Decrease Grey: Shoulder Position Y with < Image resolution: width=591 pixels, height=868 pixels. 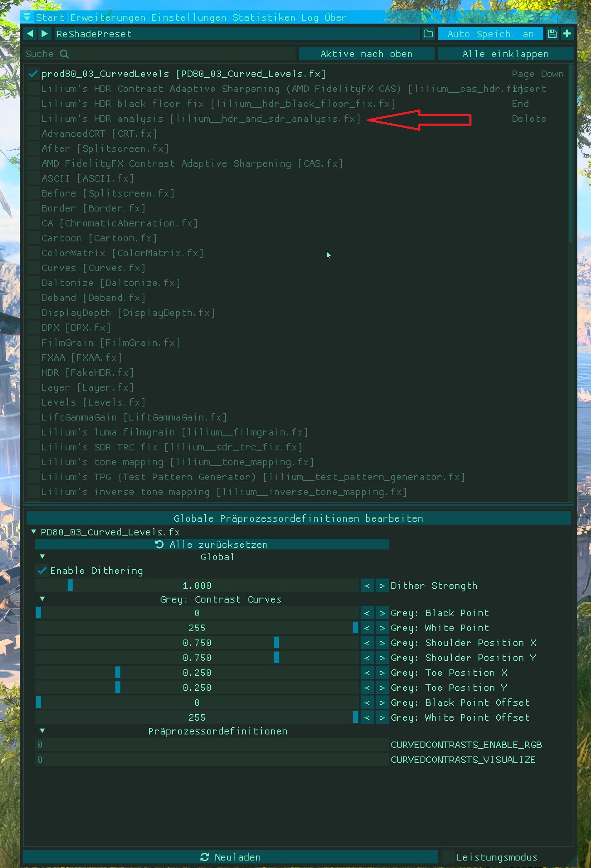click(367, 658)
